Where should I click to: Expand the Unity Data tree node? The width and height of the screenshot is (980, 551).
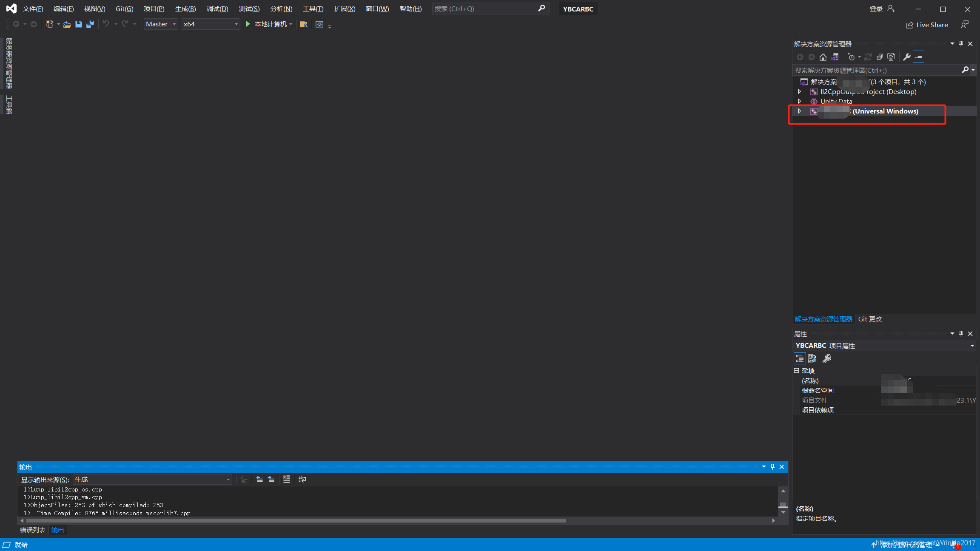click(800, 101)
